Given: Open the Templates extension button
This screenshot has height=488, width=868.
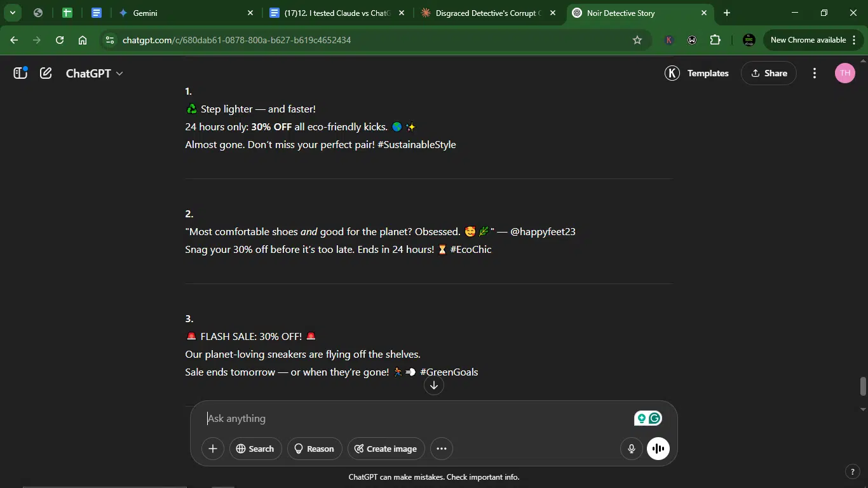Looking at the screenshot, I should (x=697, y=73).
